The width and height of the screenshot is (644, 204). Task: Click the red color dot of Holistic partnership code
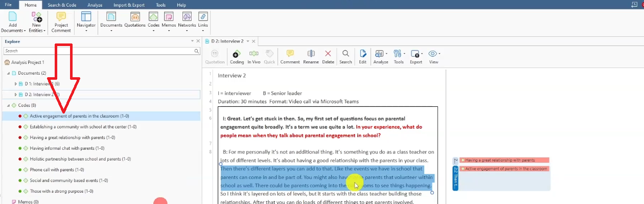click(20, 159)
